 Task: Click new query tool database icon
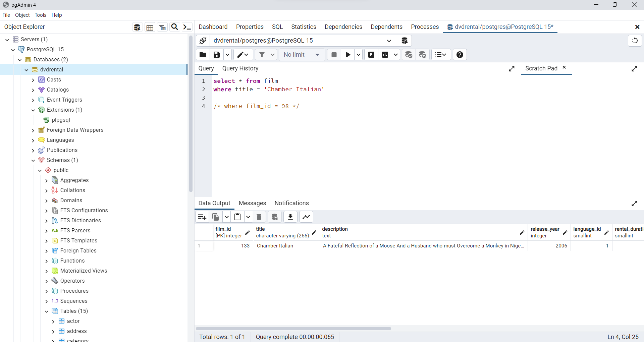click(405, 41)
